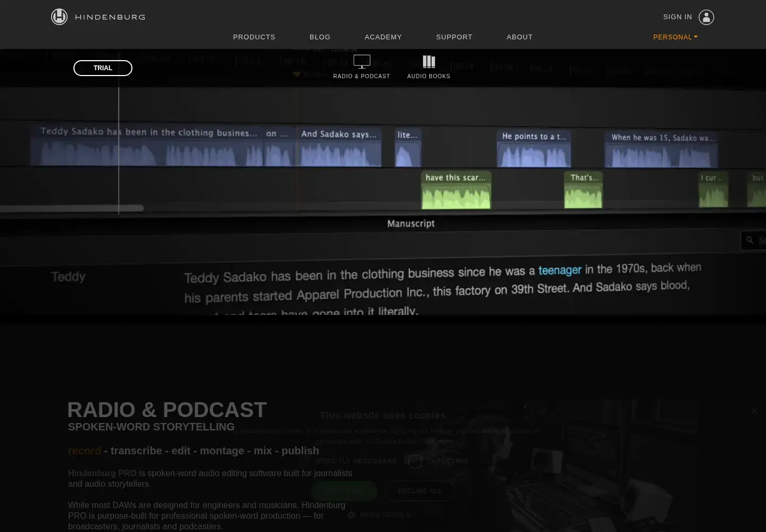Screen dimensions: 766x532
Task: Expand the PERSONAL dropdown
Action: [675, 37]
